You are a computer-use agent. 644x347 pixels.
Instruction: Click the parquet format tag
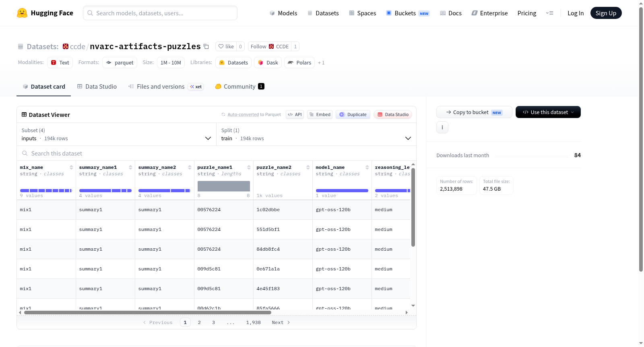tap(120, 62)
